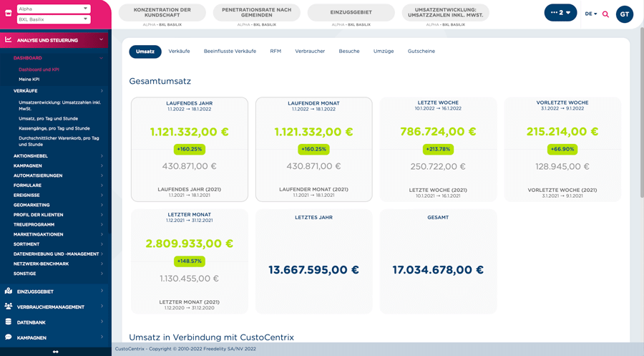Open Konzentration der Kundschaft top tab

[162, 13]
